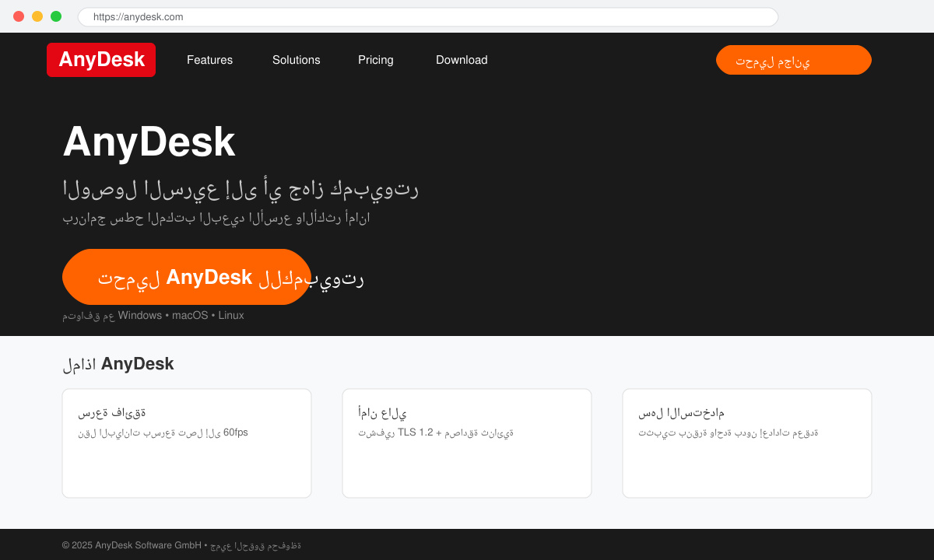Click the Windows • macOS • Linux compatibility text
The width and height of the screenshot is (934, 560).
[x=153, y=316]
